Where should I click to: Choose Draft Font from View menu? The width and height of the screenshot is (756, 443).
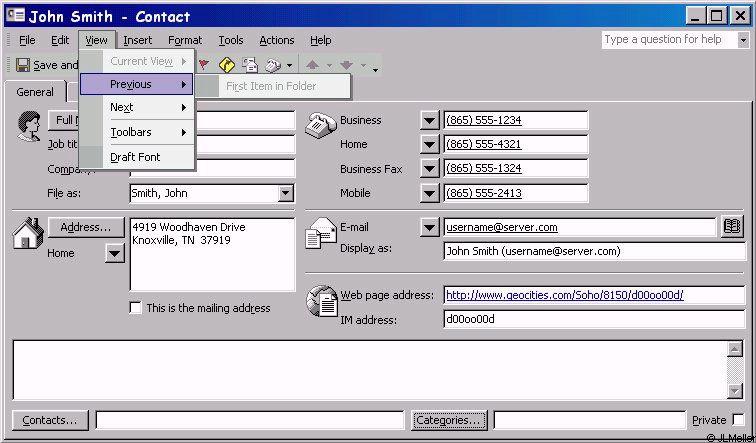pyautogui.click(x=136, y=157)
